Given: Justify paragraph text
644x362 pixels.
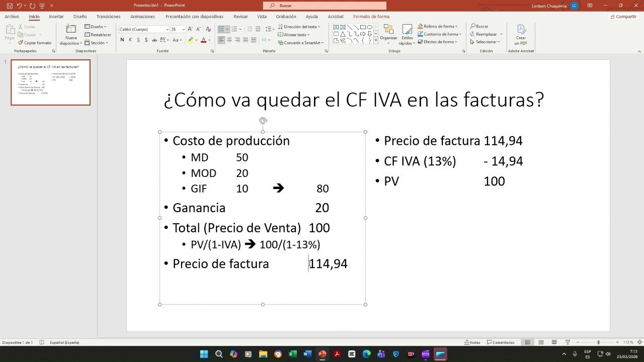Looking at the screenshot, I should click(x=246, y=40).
